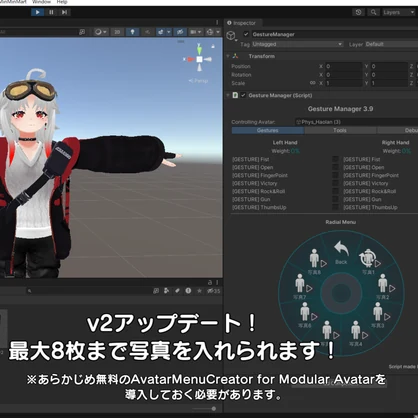This screenshot has height=418, width=418.
Task: Select the Debug tab
Action: click(397, 130)
